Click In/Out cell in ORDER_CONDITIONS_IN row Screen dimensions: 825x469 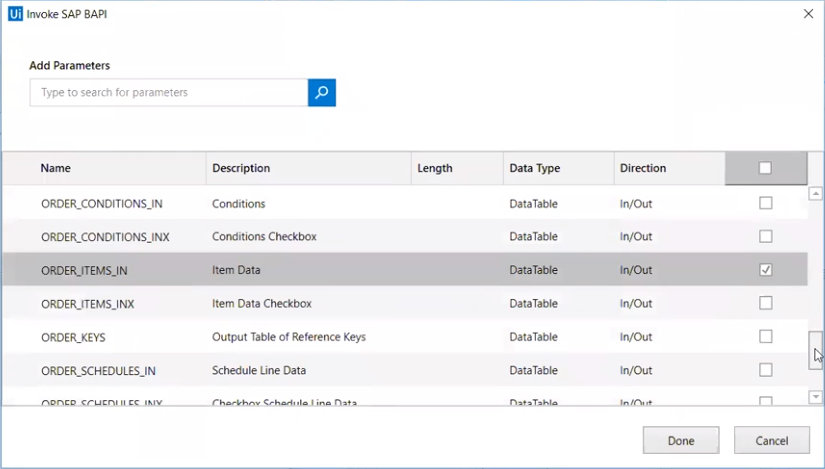[636, 204]
